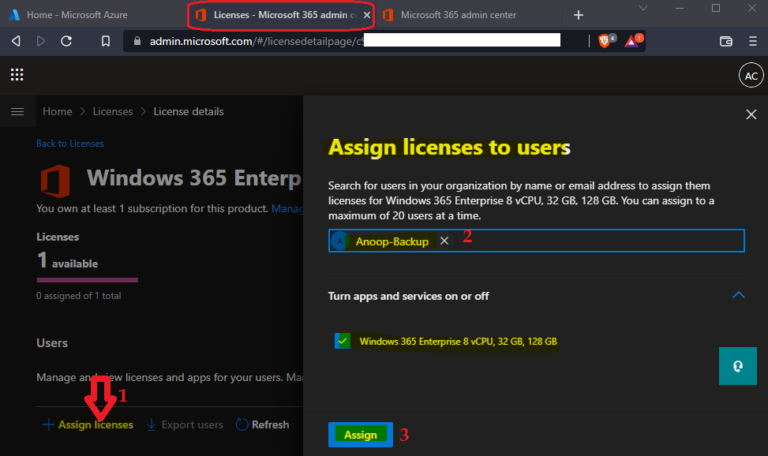
Task: Open the browser wallet icon
Action: pyautogui.click(x=726, y=41)
